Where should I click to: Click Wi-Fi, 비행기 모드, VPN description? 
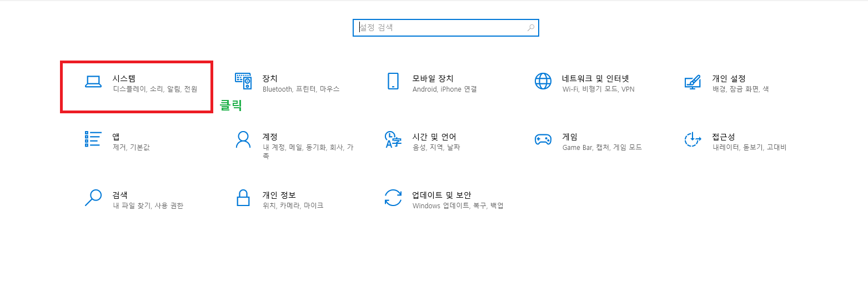598,89
